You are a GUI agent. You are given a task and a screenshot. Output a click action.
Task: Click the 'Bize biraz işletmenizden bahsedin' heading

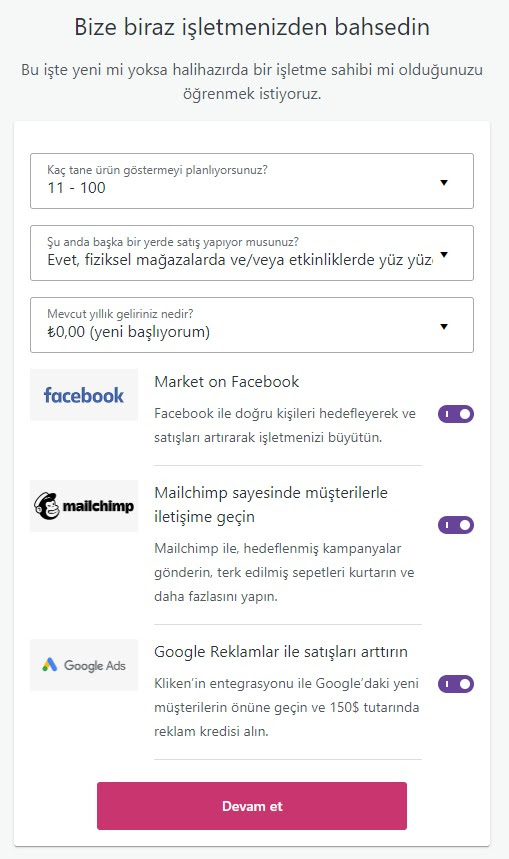click(252, 27)
